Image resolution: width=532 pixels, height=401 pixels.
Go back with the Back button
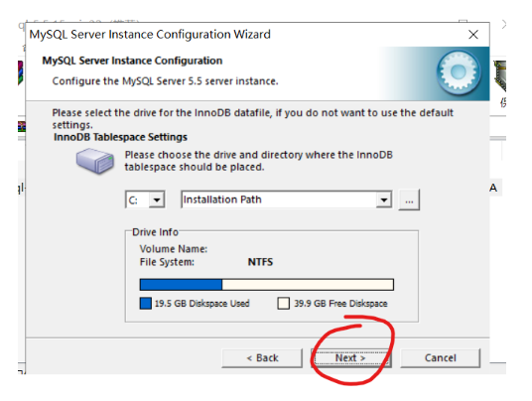(x=262, y=358)
